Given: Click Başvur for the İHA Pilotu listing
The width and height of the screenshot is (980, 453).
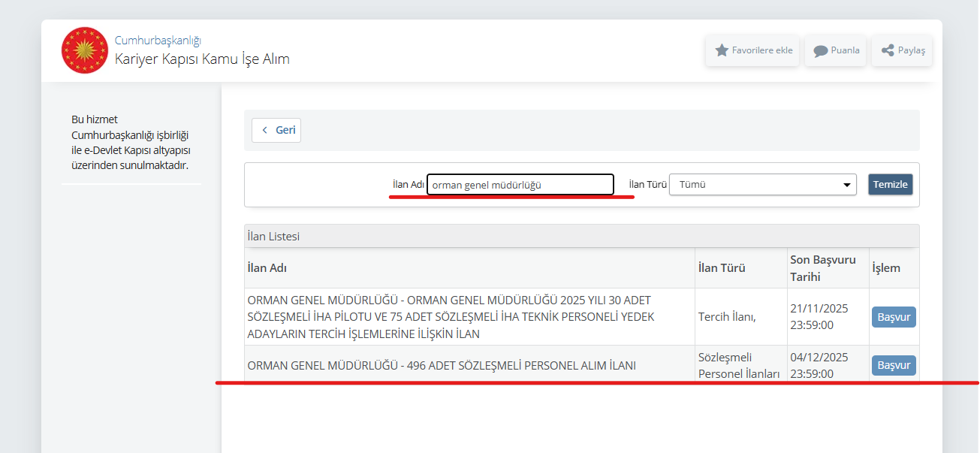Looking at the screenshot, I should 894,317.
